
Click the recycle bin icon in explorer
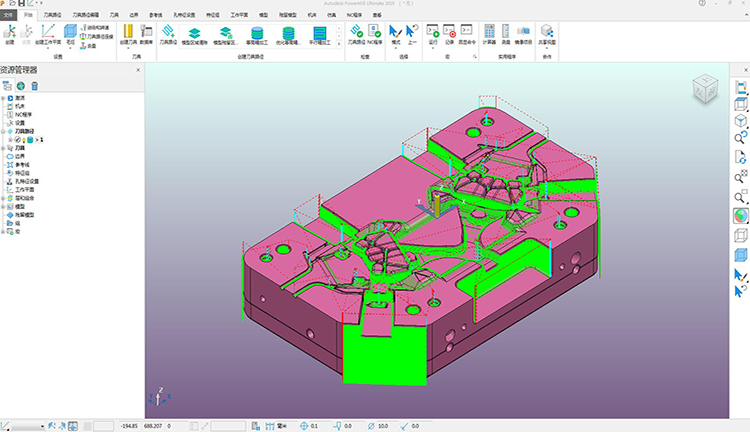point(34,86)
